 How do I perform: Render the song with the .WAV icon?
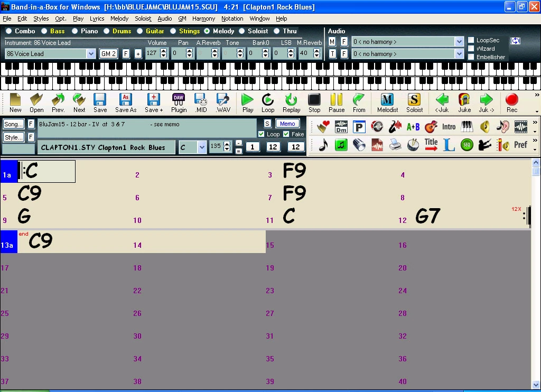click(x=223, y=103)
